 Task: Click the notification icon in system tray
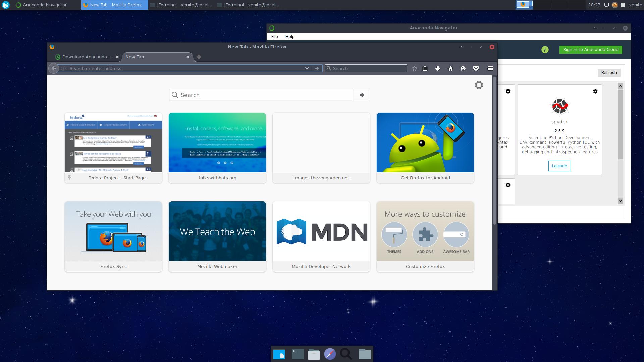point(606,5)
